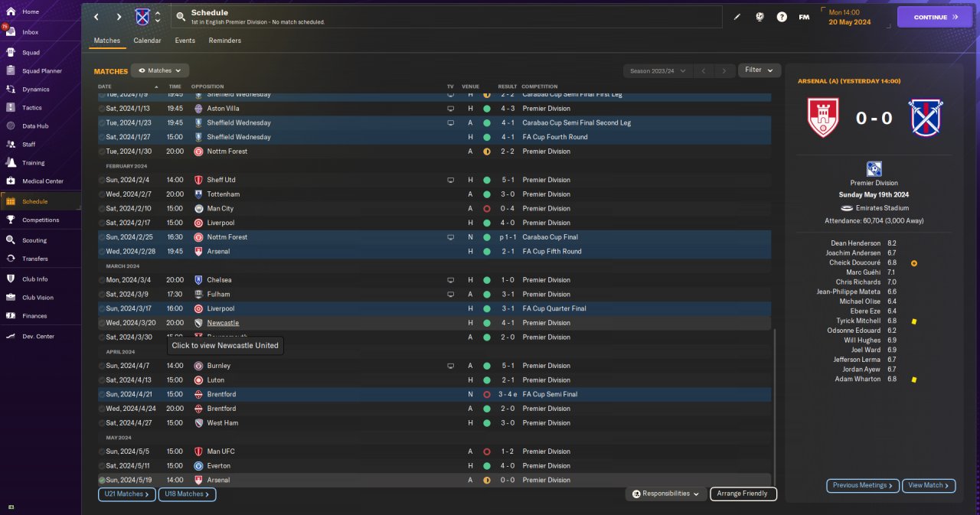Click the club switcher up/down chevrons
This screenshot has height=515, width=980.
[x=158, y=17]
